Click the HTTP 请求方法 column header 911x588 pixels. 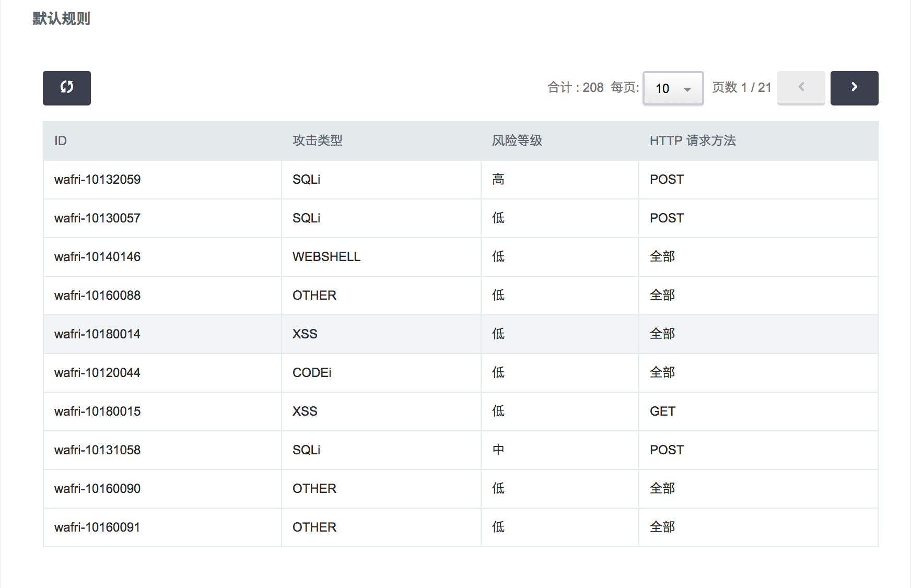[x=692, y=140]
